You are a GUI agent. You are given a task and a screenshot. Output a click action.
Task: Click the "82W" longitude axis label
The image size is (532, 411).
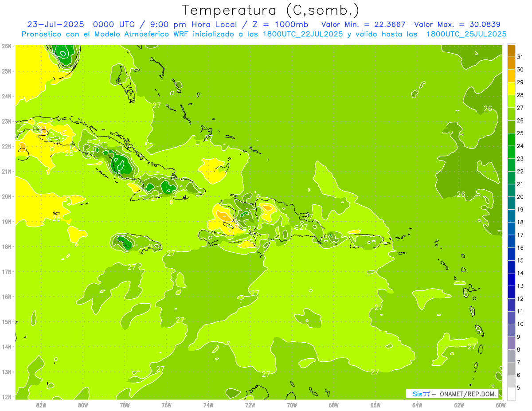coord(41,405)
